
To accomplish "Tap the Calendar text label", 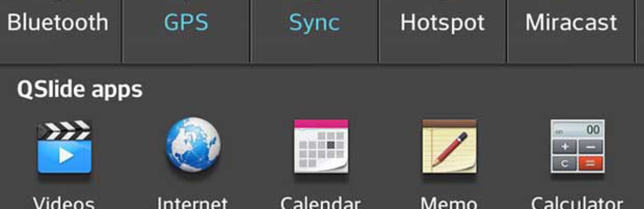I will point(320,203).
